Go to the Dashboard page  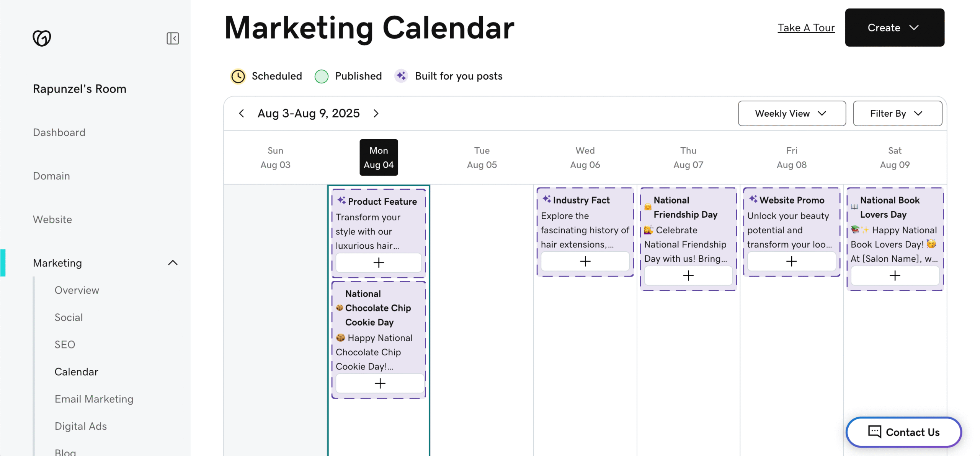59,132
